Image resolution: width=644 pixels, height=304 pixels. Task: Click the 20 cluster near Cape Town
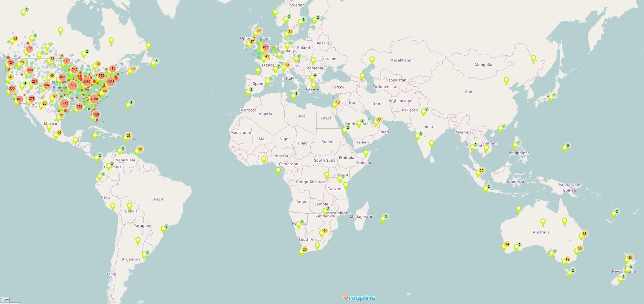point(304,249)
